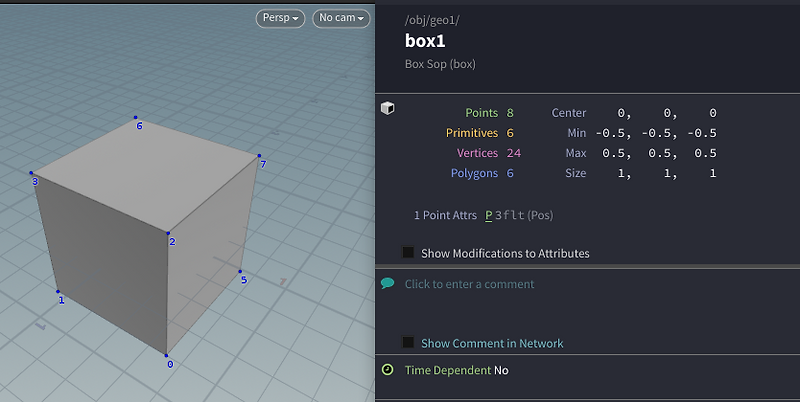Click the Center label
Viewport: 800px width, 402px height.
pyautogui.click(x=569, y=113)
